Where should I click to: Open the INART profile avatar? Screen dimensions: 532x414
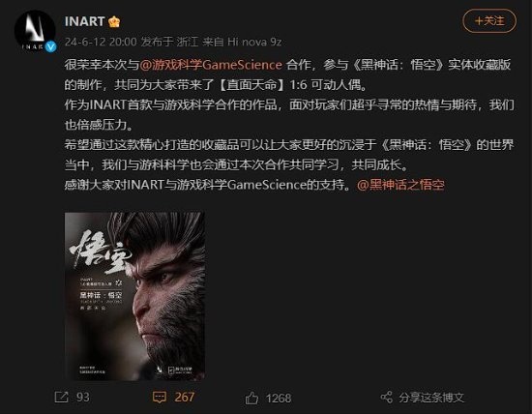tap(35, 31)
